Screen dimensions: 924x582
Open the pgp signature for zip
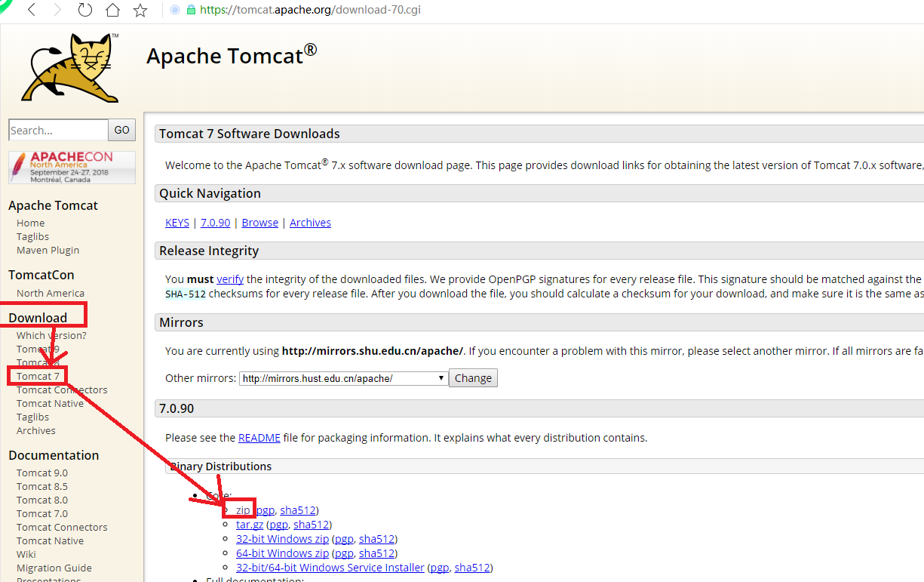(x=266, y=510)
